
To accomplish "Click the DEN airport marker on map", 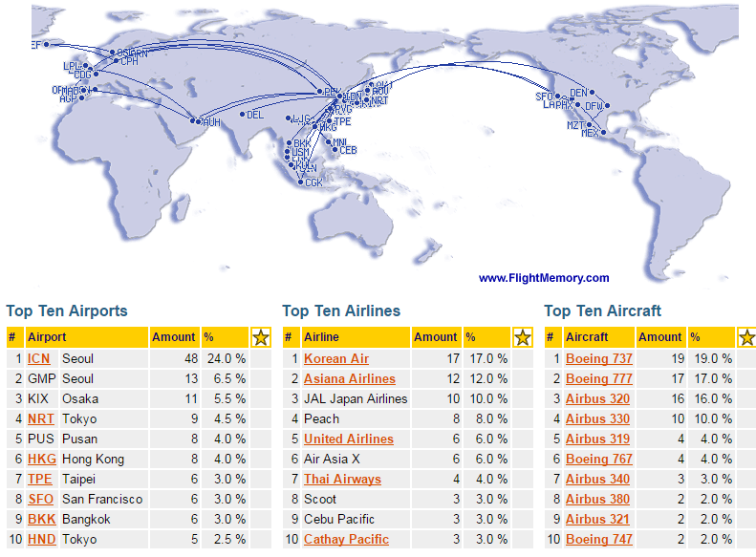I will [592, 92].
